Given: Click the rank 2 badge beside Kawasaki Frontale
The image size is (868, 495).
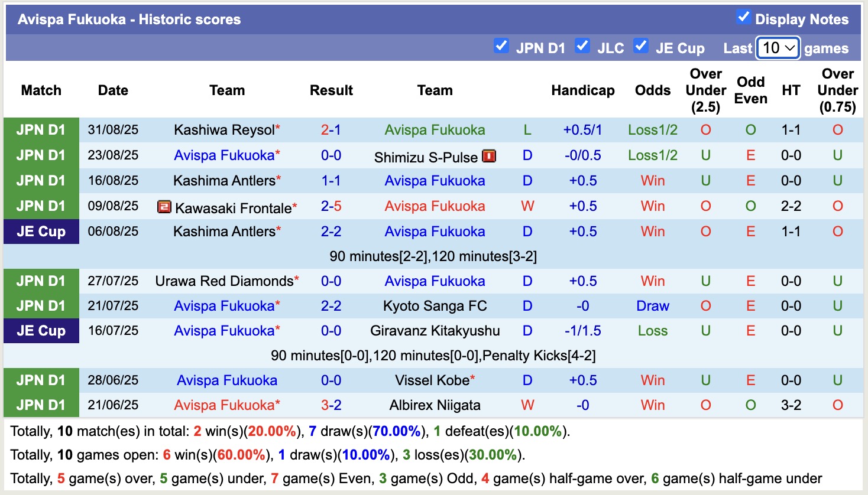Looking at the screenshot, I should pos(164,207).
